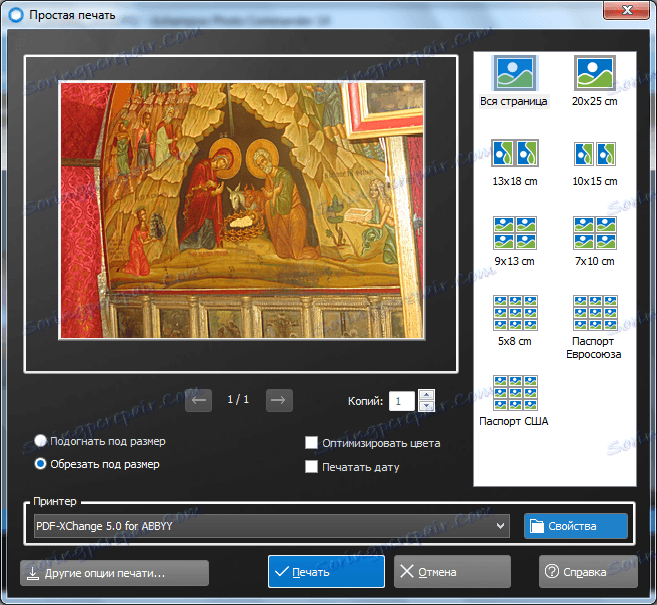Click the '1 / 1' page counter text
This screenshot has width=657, height=605.
click(x=238, y=399)
